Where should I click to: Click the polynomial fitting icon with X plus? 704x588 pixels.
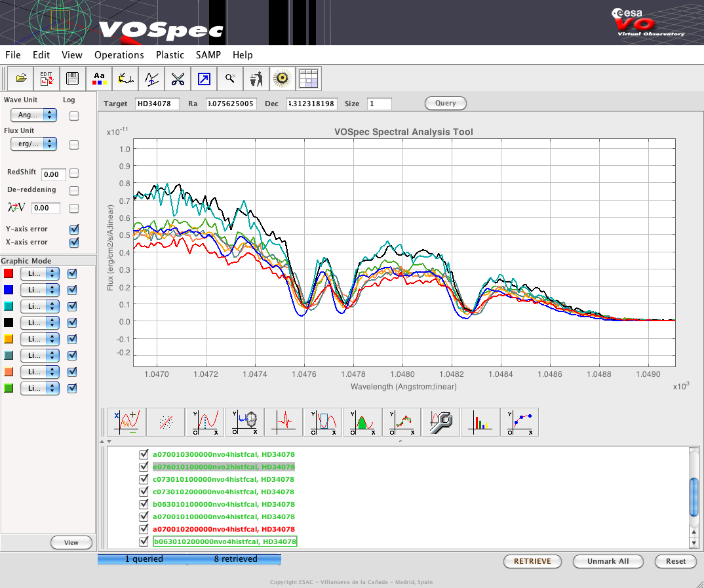(126, 422)
